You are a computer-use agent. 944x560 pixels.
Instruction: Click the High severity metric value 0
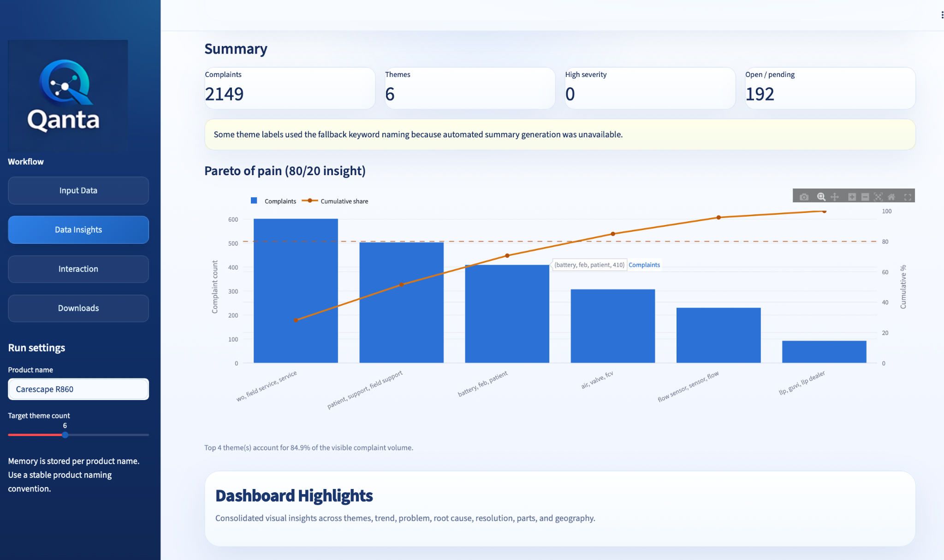coord(570,94)
